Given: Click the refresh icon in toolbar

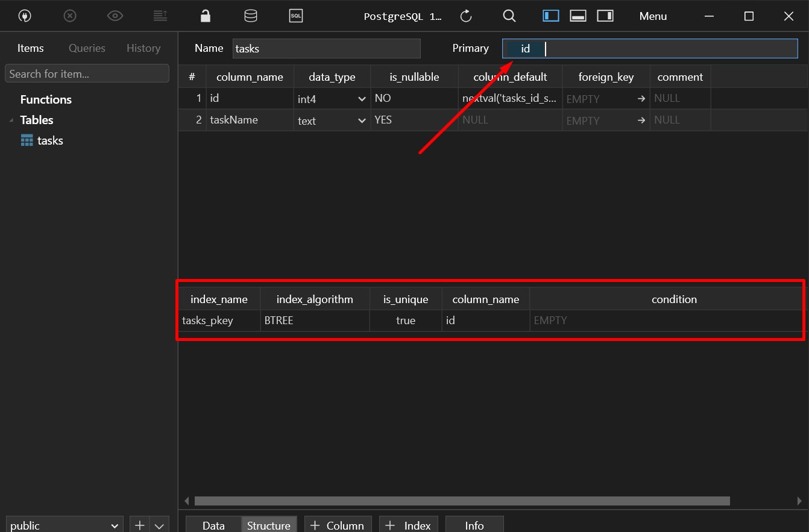Looking at the screenshot, I should 466,16.
